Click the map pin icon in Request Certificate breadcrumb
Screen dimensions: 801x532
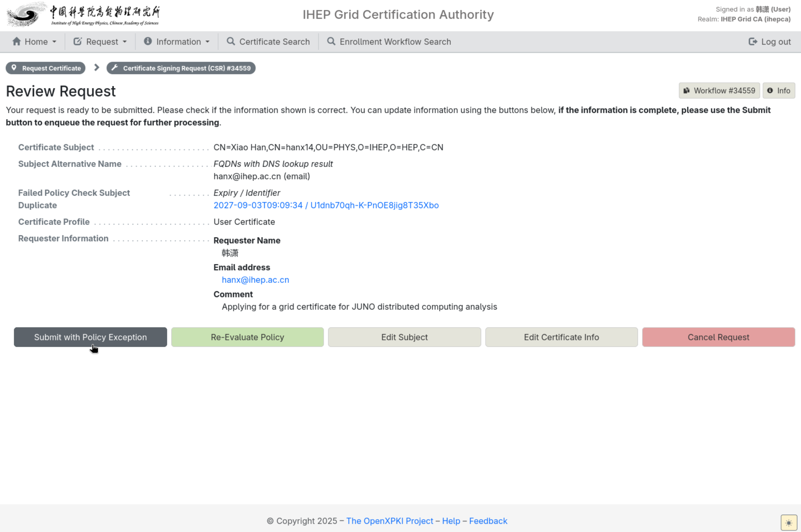(14, 68)
